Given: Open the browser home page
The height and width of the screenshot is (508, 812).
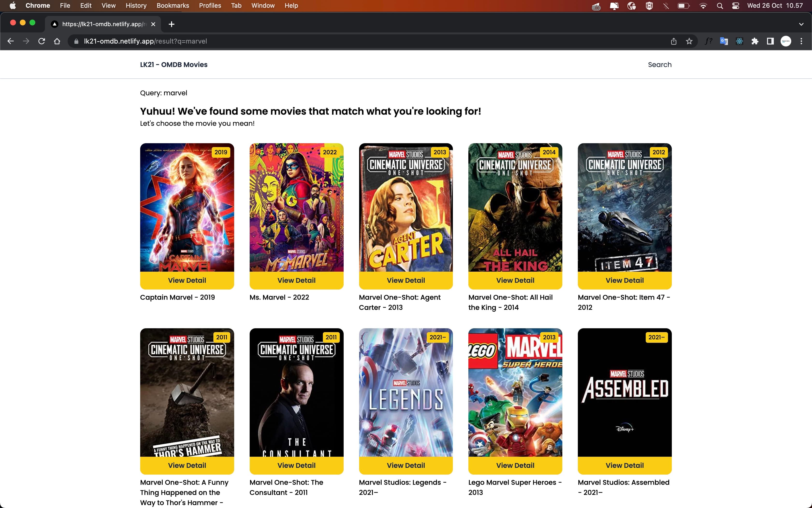Looking at the screenshot, I should 57,41.
